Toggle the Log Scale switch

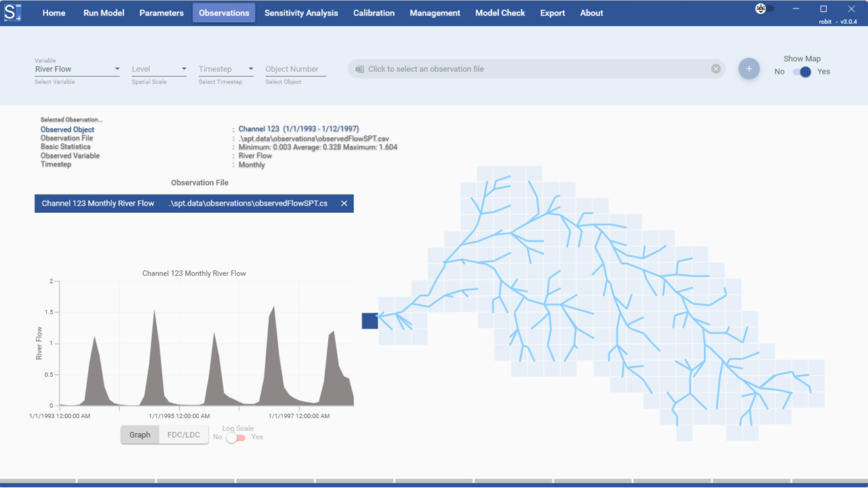coord(236,437)
